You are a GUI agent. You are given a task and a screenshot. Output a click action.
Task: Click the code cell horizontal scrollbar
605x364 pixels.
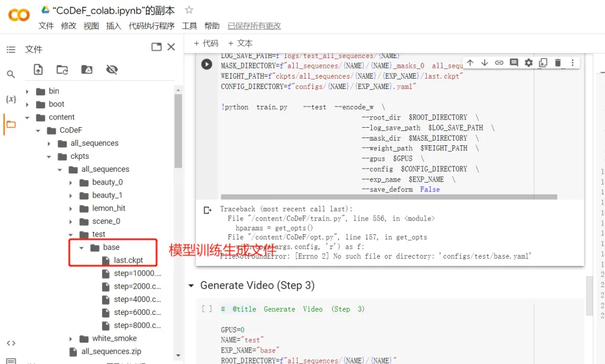coord(389,197)
